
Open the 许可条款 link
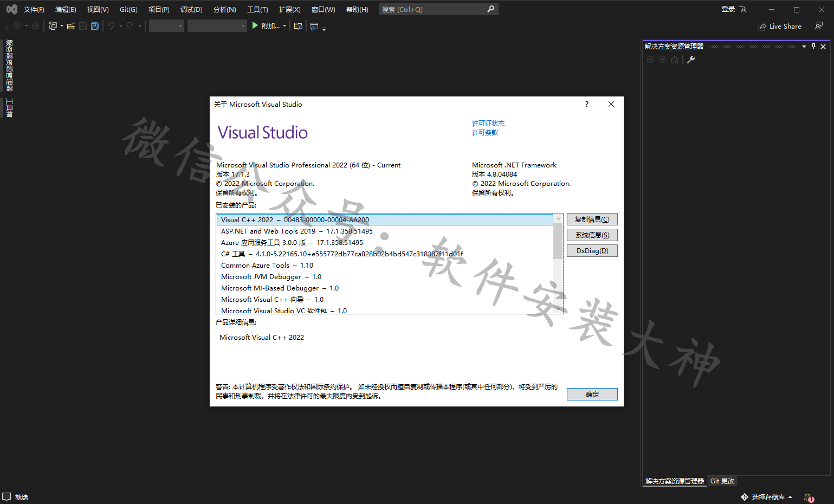coord(484,133)
